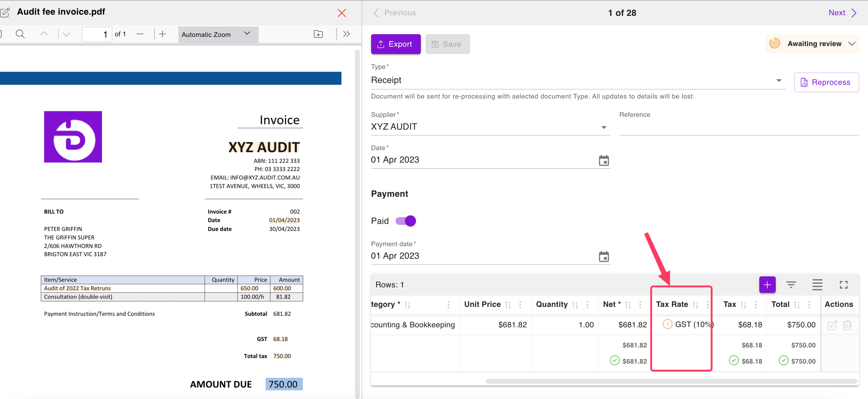Go to Previous document
The width and height of the screenshot is (868, 399).
click(x=395, y=13)
